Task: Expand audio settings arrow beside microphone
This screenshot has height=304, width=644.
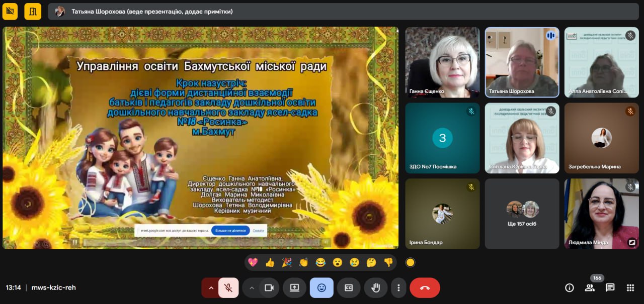Action: (211, 288)
